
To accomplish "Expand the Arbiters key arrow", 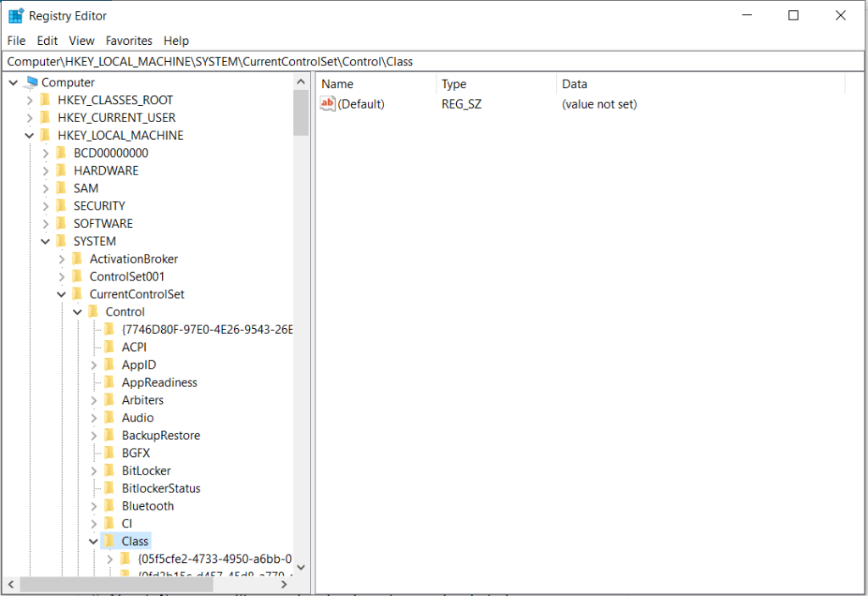I will point(93,400).
